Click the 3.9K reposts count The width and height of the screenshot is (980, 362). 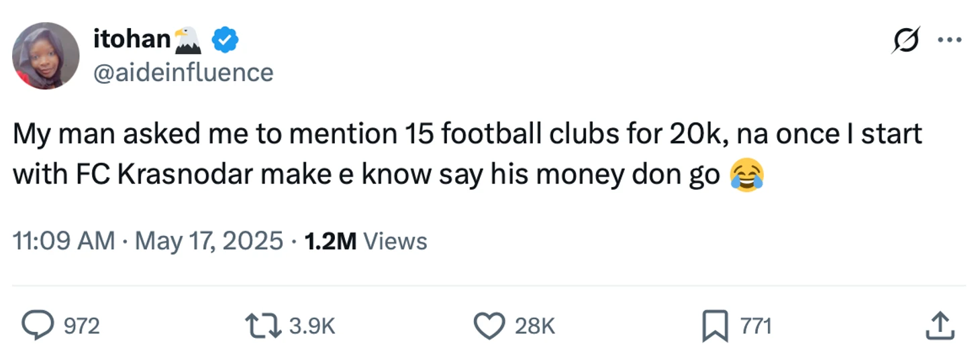pyautogui.click(x=311, y=326)
